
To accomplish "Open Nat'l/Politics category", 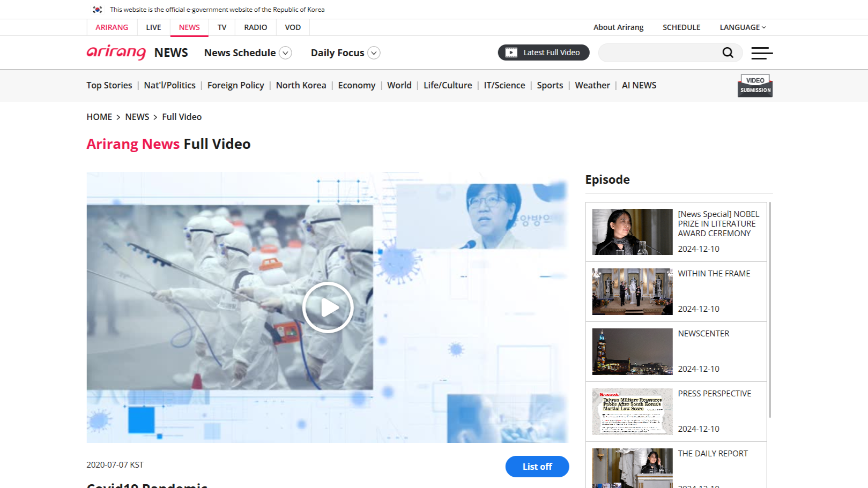I will click(170, 85).
